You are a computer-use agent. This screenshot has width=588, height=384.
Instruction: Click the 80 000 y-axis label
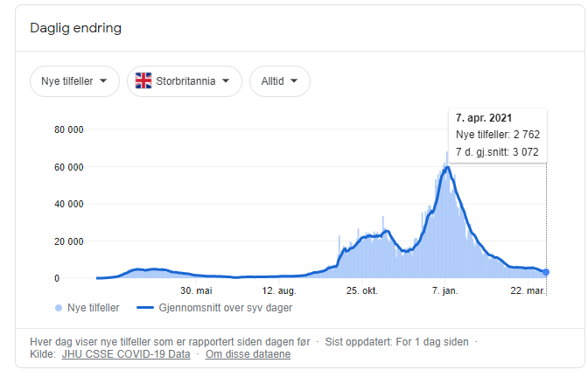coord(68,130)
